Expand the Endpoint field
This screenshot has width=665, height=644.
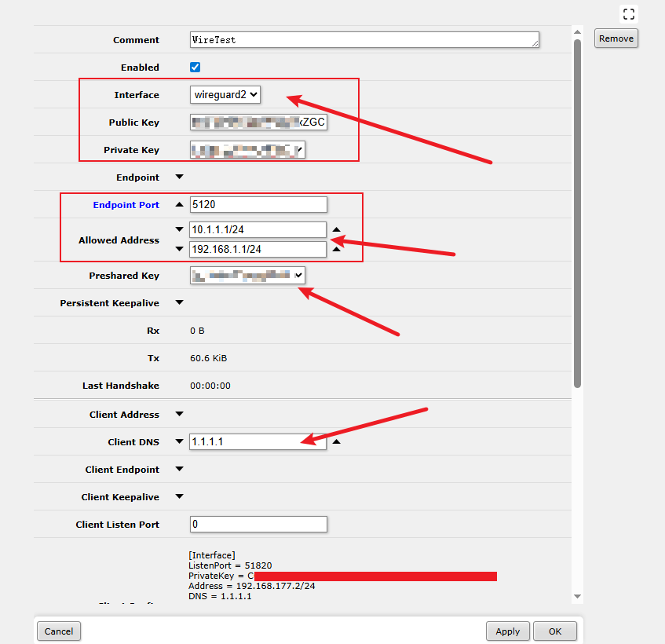pos(179,177)
